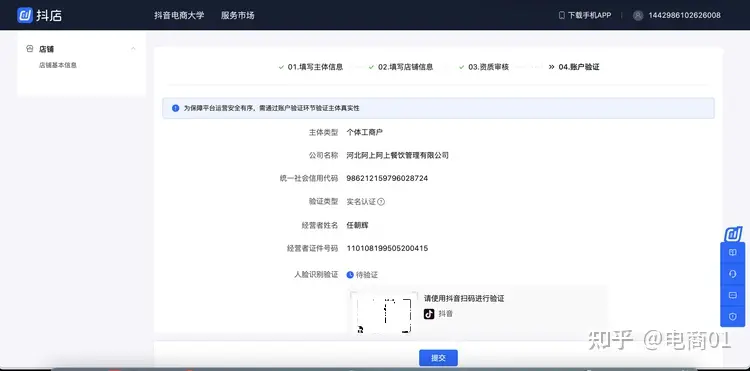
Task: Go to step 04.账户验证
Action: click(579, 67)
